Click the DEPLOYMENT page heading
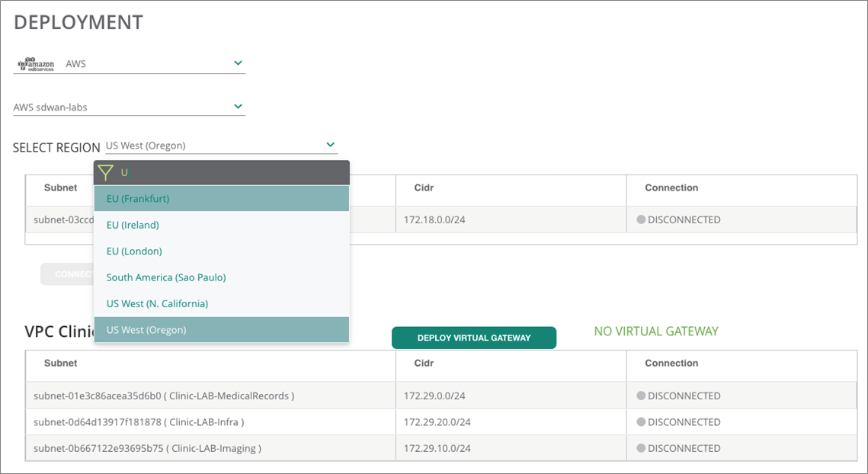Image resolution: width=868 pixels, height=474 pixels. (x=78, y=22)
